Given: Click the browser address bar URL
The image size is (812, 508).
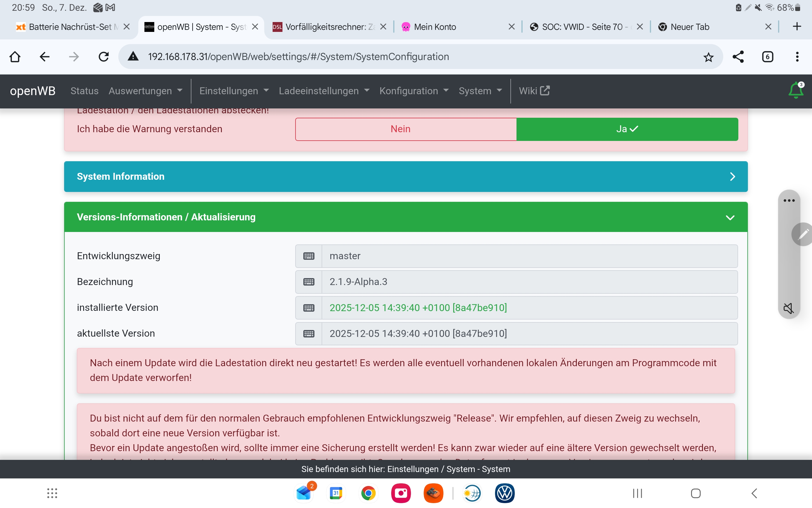Looking at the screenshot, I should click(x=298, y=57).
